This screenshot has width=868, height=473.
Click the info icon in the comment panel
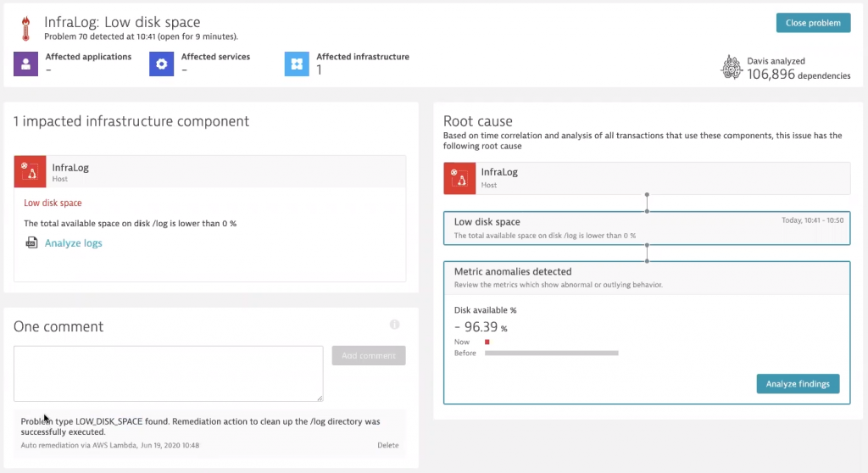395,325
